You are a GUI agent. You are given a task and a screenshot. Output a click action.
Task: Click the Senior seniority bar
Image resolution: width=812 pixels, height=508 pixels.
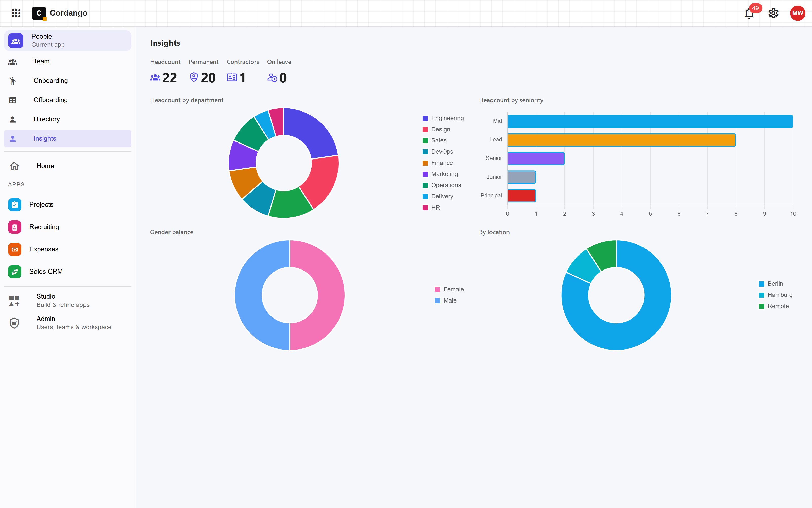(x=536, y=158)
